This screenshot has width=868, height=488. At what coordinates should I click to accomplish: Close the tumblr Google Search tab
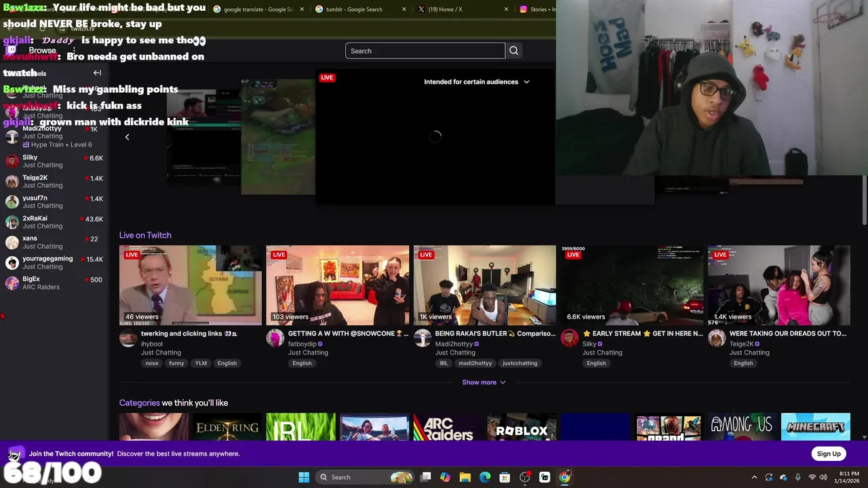click(x=404, y=9)
